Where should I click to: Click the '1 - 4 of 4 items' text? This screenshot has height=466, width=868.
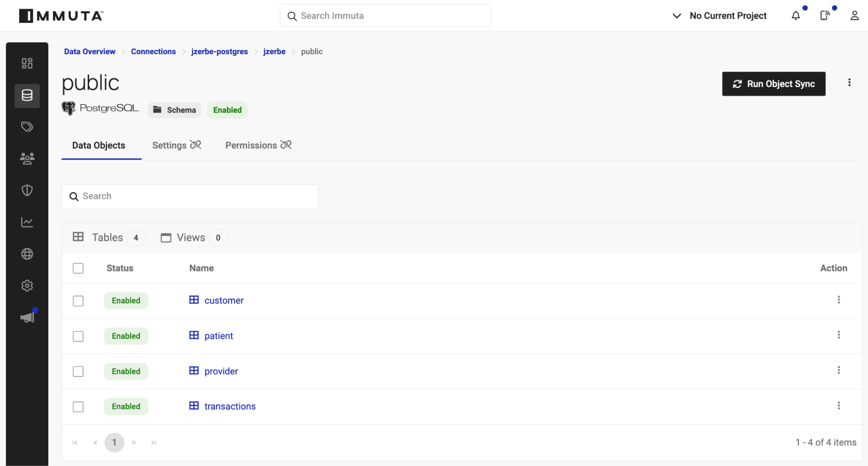point(826,442)
